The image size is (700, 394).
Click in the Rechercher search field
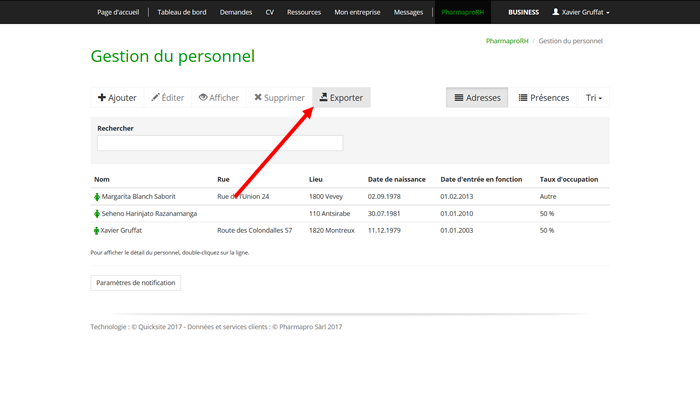click(220, 143)
